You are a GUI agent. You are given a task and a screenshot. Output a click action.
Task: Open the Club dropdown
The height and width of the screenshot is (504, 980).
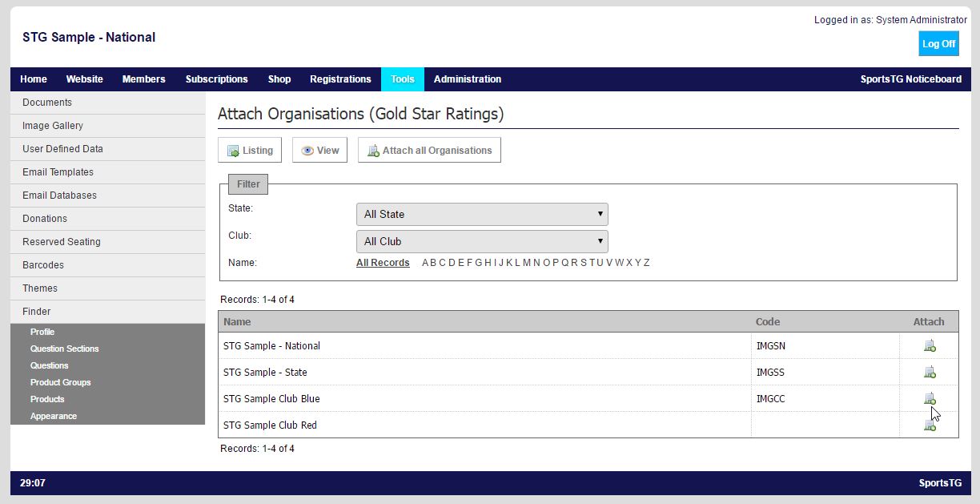[482, 241]
